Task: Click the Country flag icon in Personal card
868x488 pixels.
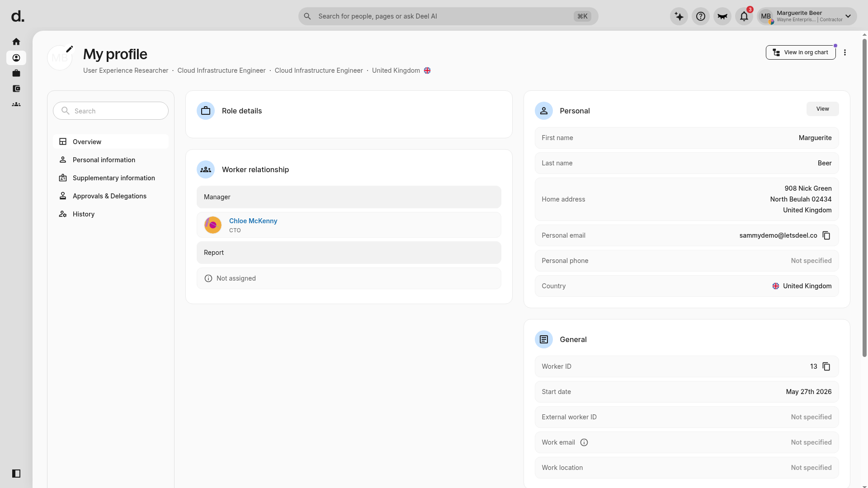Action: click(x=776, y=286)
